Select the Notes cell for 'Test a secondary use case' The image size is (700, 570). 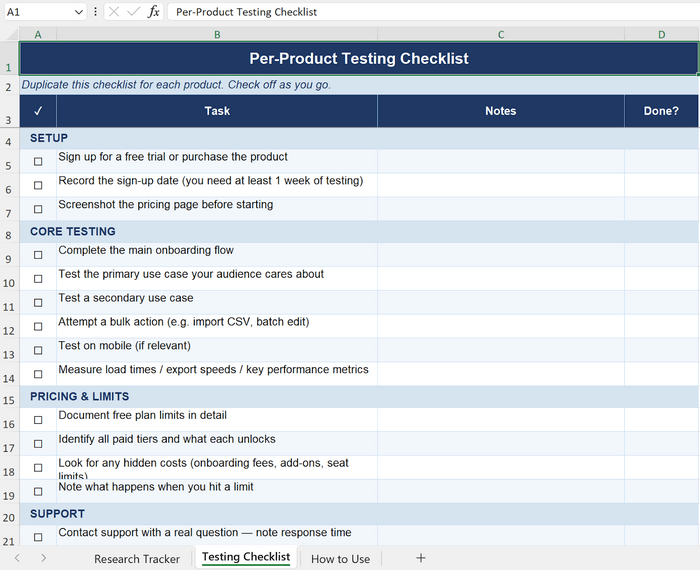(x=501, y=302)
